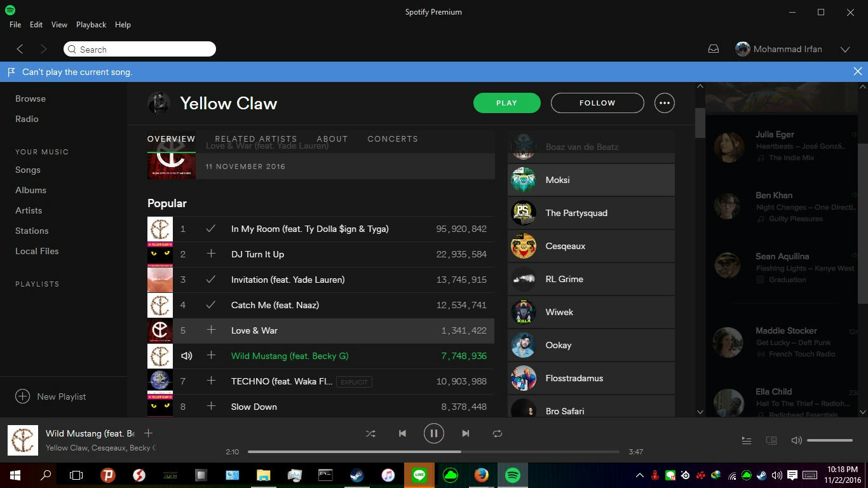The width and height of the screenshot is (868, 488).
Task: Adjust the volume slider
Action: (x=830, y=440)
